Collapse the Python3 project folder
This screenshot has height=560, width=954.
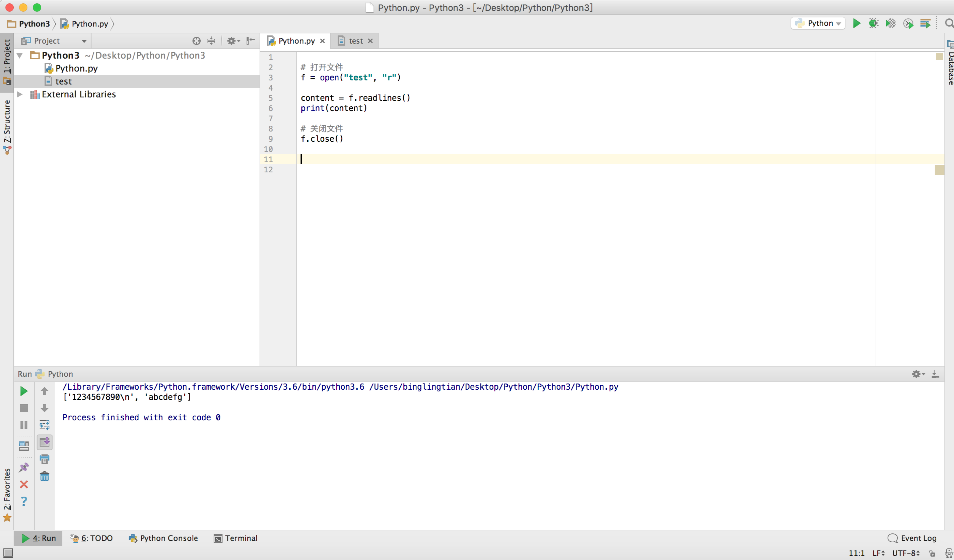click(x=20, y=56)
